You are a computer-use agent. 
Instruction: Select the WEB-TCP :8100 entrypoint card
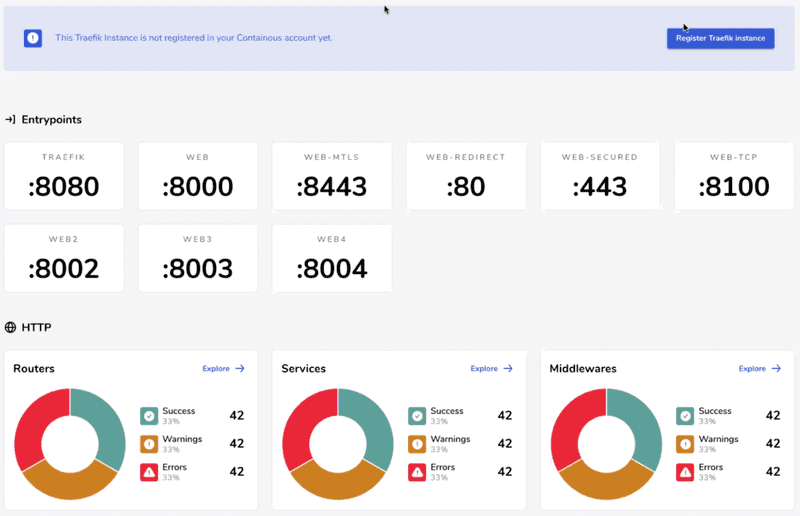734,176
